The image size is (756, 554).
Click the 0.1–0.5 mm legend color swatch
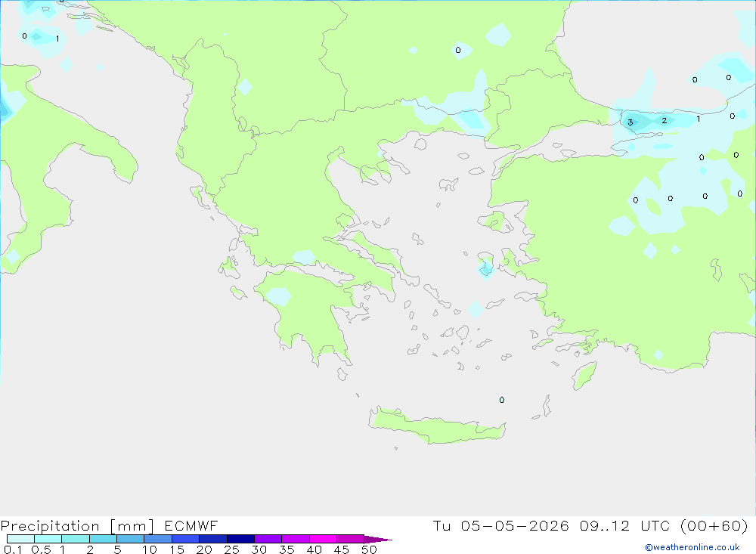coord(20,539)
